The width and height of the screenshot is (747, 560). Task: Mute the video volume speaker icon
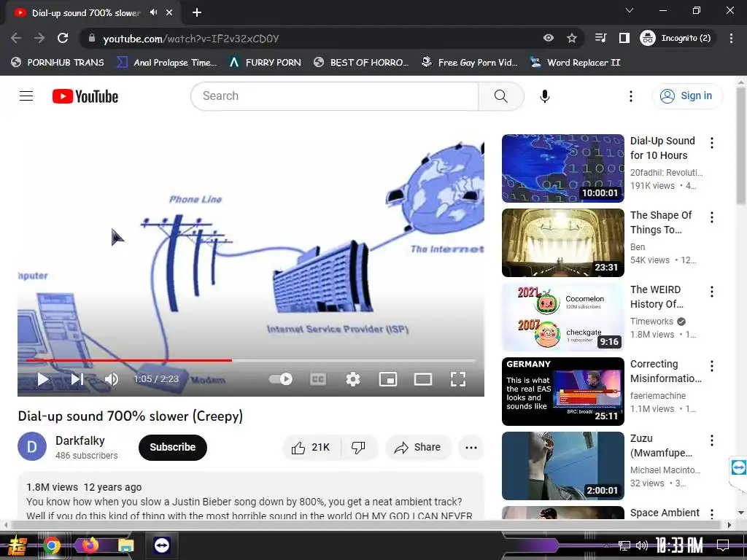(x=112, y=379)
